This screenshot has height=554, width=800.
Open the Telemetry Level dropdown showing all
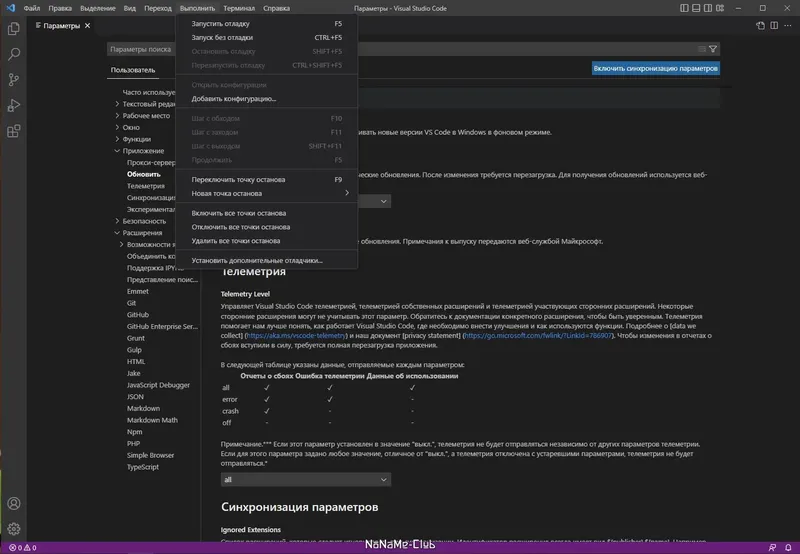(306, 480)
